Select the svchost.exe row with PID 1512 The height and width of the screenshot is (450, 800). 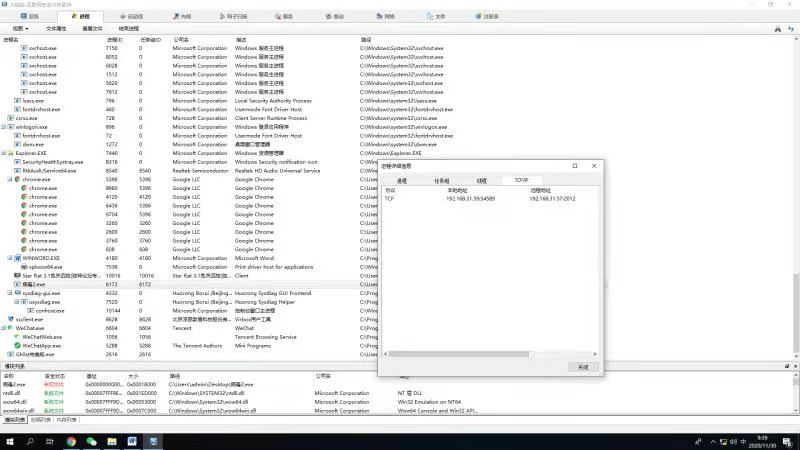tap(398, 74)
